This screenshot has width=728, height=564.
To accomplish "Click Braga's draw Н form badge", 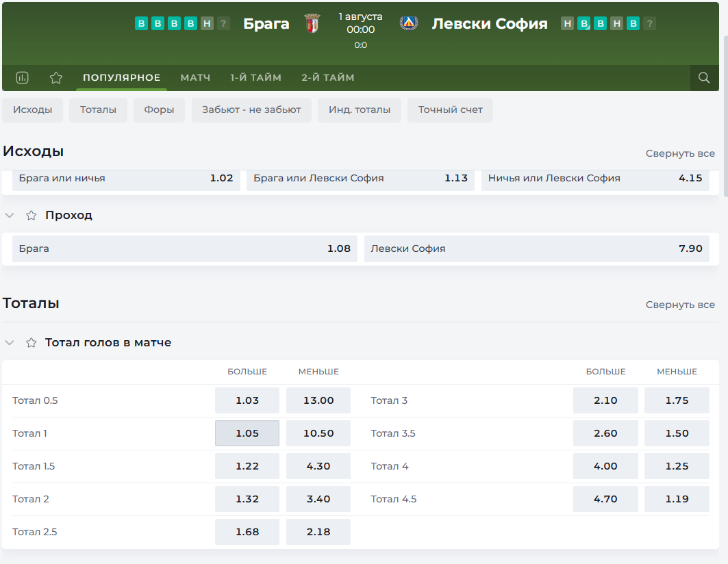I will click(x=207, y=23).
